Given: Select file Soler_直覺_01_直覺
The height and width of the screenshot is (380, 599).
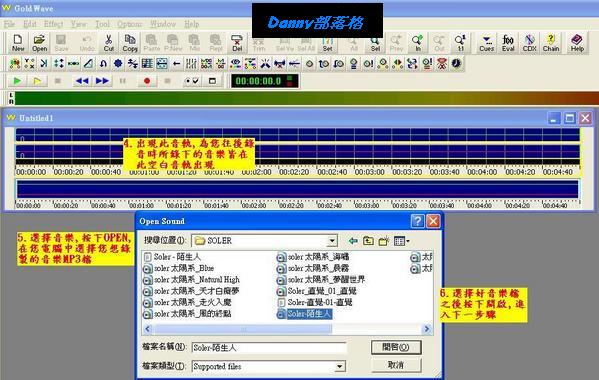Looking at the screenshot, I should coord(317,291).
